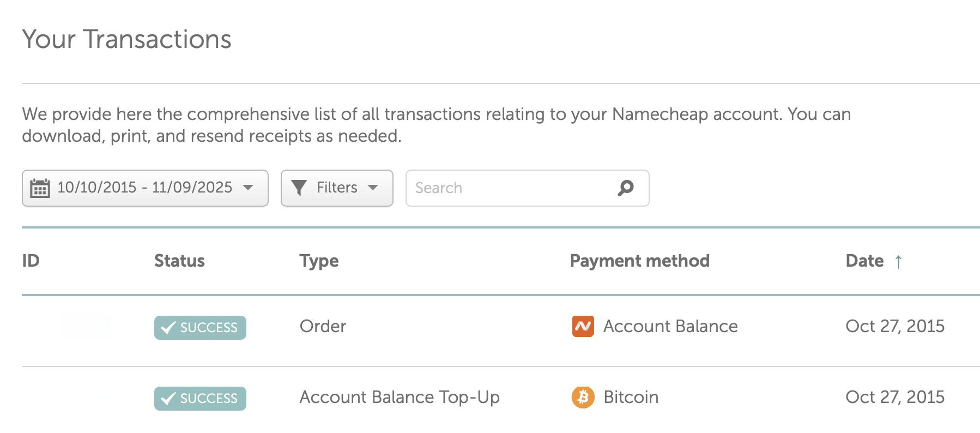This screenshot has height=433, width=980.
Task: Click the checkmark on Top-Up's SUCCESS badge
Action: coord(168,399)
